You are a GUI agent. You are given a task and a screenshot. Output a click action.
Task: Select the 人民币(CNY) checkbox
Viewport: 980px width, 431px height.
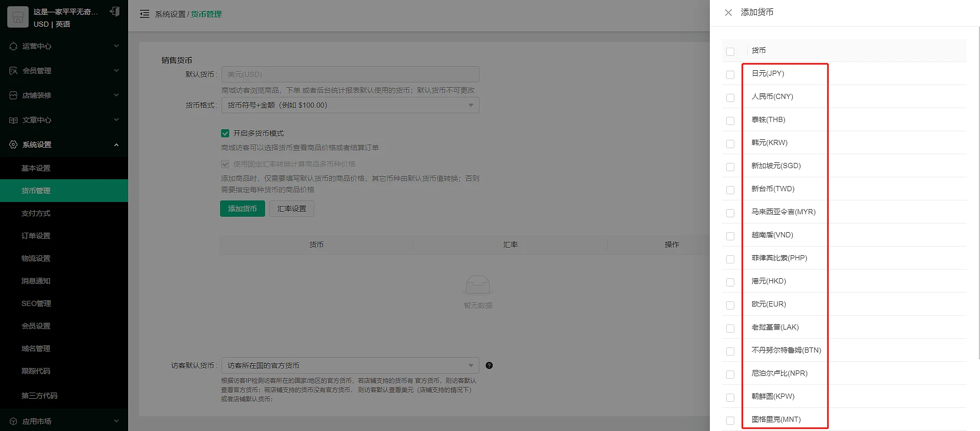click(730, 98)
